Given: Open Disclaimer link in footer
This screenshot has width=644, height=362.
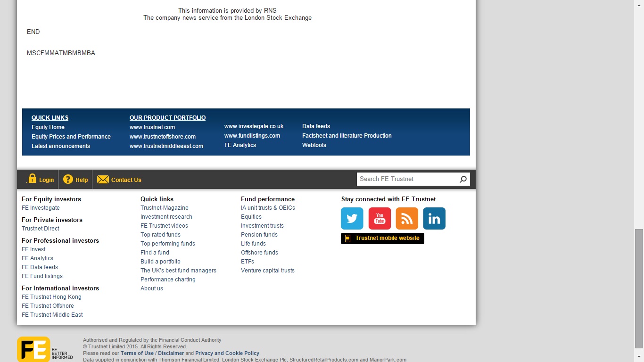Looking at the screenshot, I should pyautogui.click(x=171, y=353).
